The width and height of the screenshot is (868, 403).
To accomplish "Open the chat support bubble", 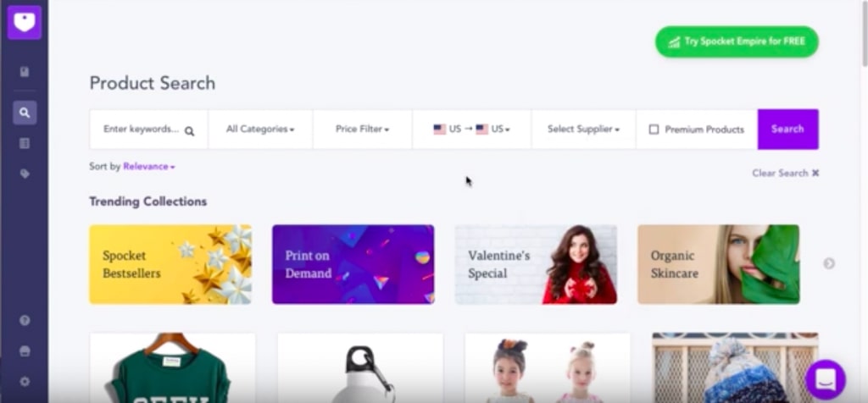I will 826,380.
